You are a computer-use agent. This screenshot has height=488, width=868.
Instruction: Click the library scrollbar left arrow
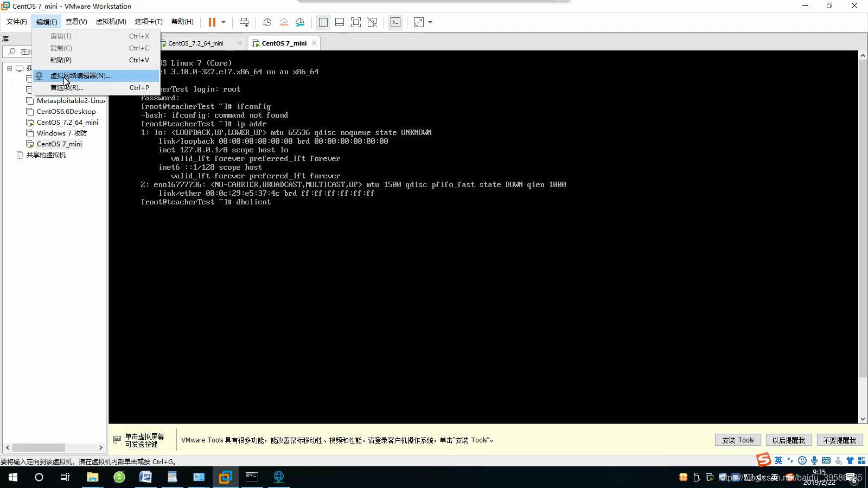(7, 447)
